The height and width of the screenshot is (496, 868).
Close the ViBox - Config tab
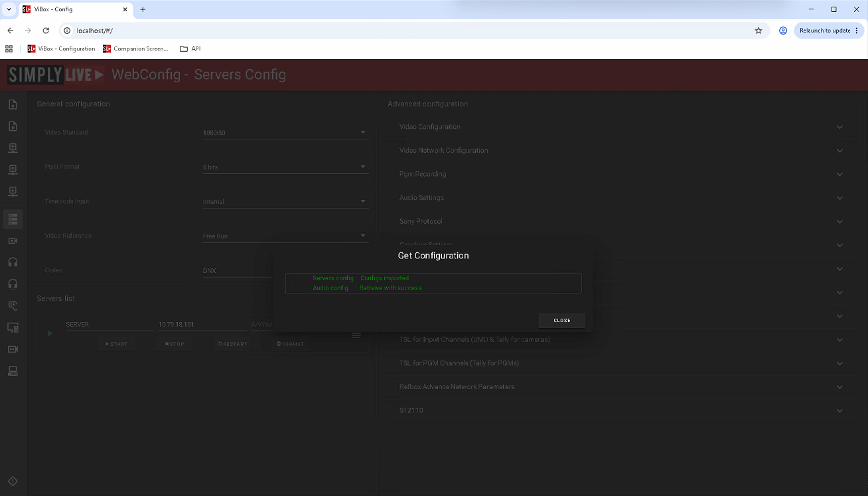point(125,9)
